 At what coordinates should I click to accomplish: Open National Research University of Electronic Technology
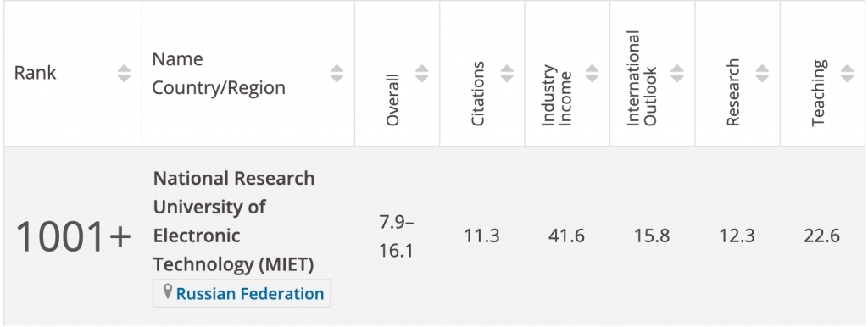[x=234, y=221]
